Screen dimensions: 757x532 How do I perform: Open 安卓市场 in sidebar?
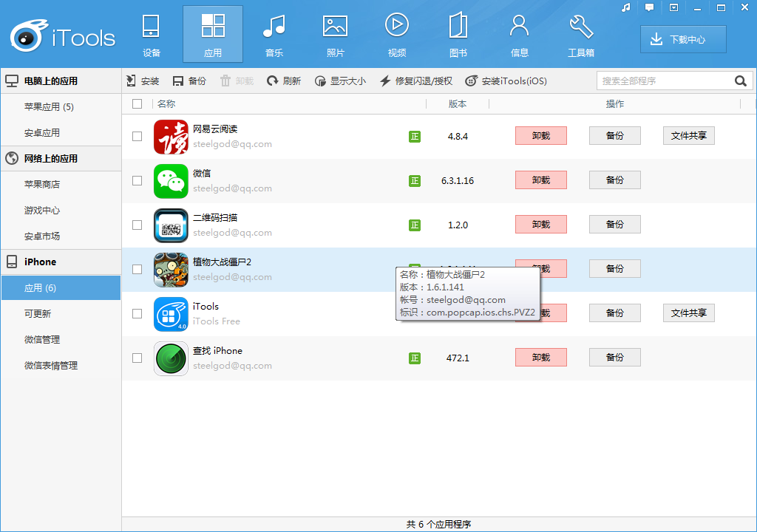click(x=61, y=236)
